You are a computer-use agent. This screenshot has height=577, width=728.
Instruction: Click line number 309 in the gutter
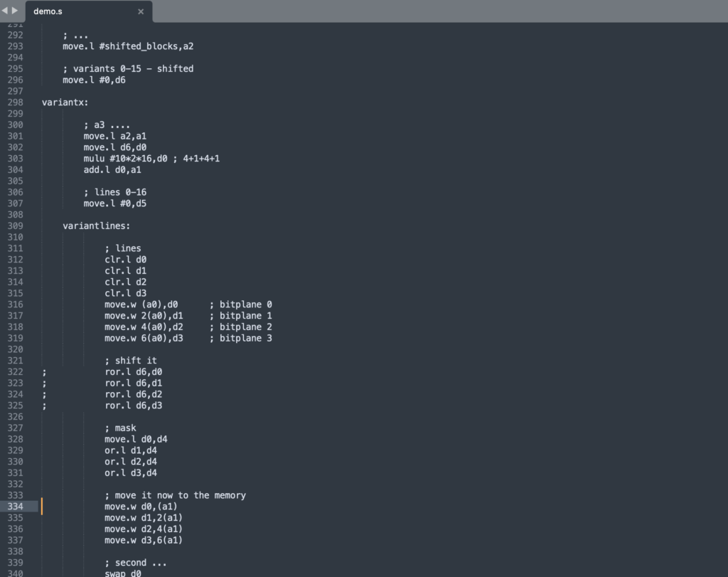[x=15, y=226]
